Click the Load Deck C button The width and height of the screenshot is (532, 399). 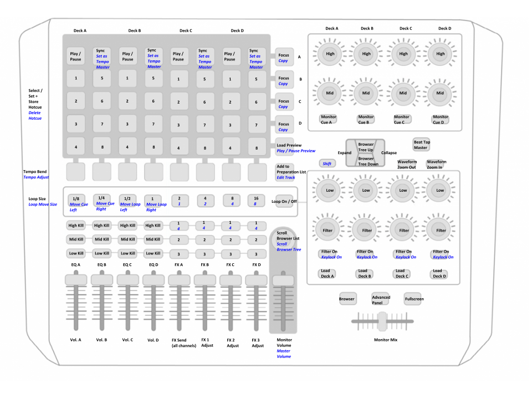pos(402,274)
